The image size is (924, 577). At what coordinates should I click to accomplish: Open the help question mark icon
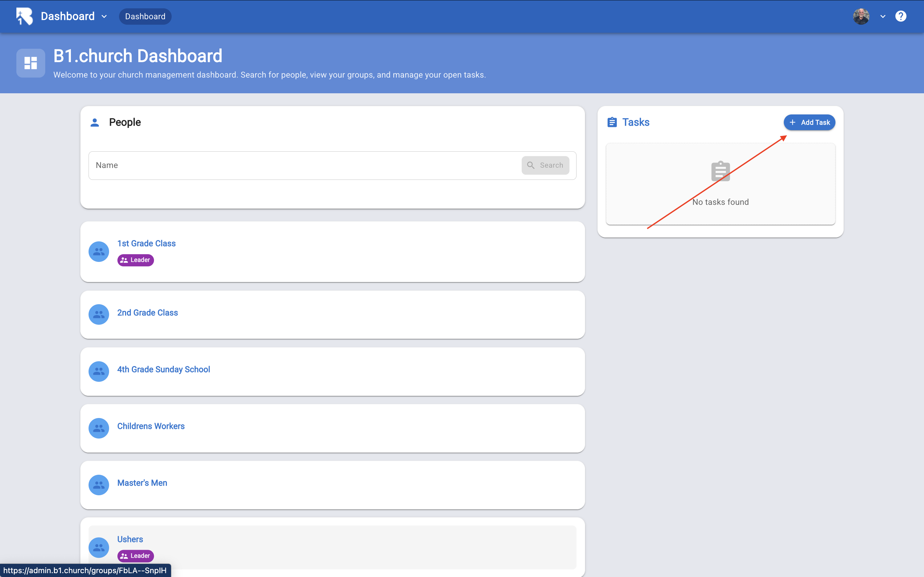(900, 16)
